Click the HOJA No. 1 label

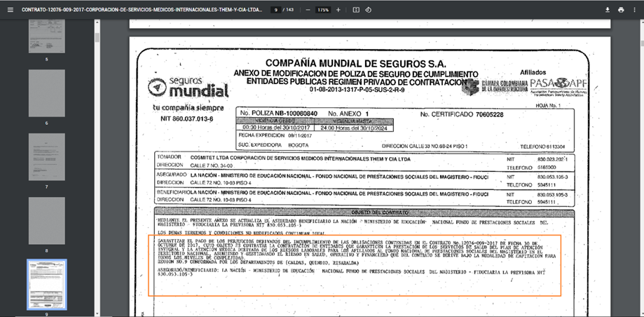(548, 106)
